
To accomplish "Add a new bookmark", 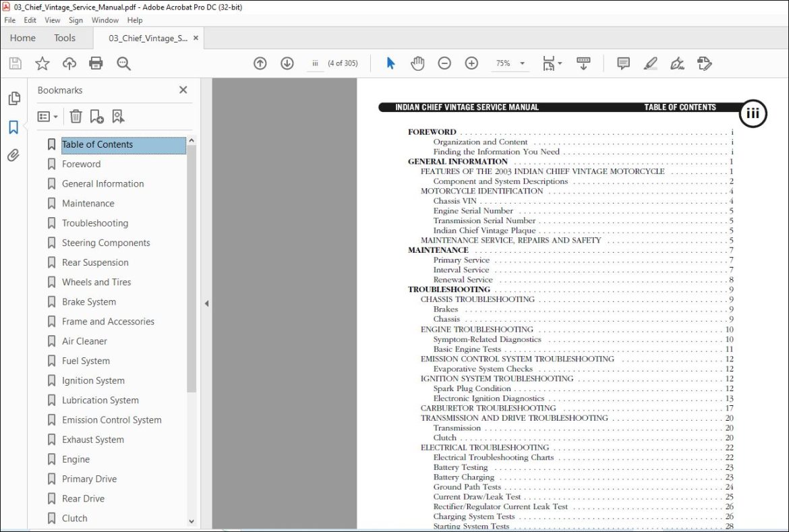I will tap(96, 116).
